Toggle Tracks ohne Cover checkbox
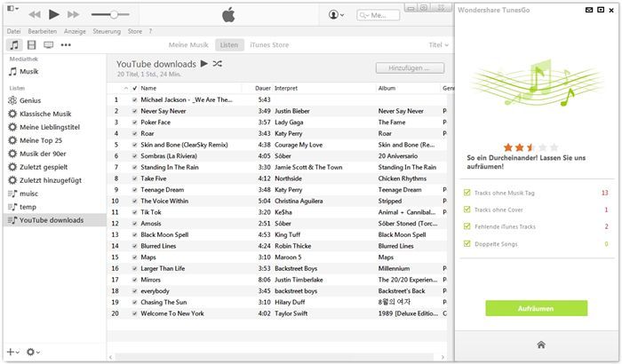 tap(466, 210)
